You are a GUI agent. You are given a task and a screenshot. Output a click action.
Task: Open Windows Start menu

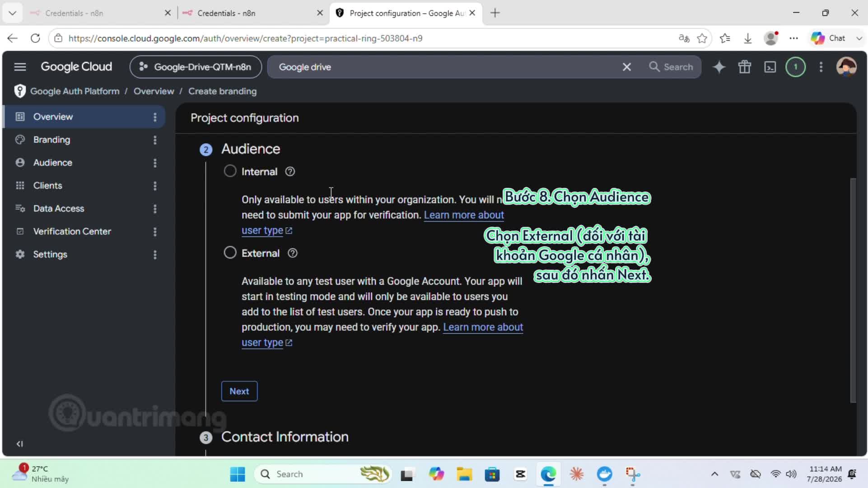tap(238, 474)
